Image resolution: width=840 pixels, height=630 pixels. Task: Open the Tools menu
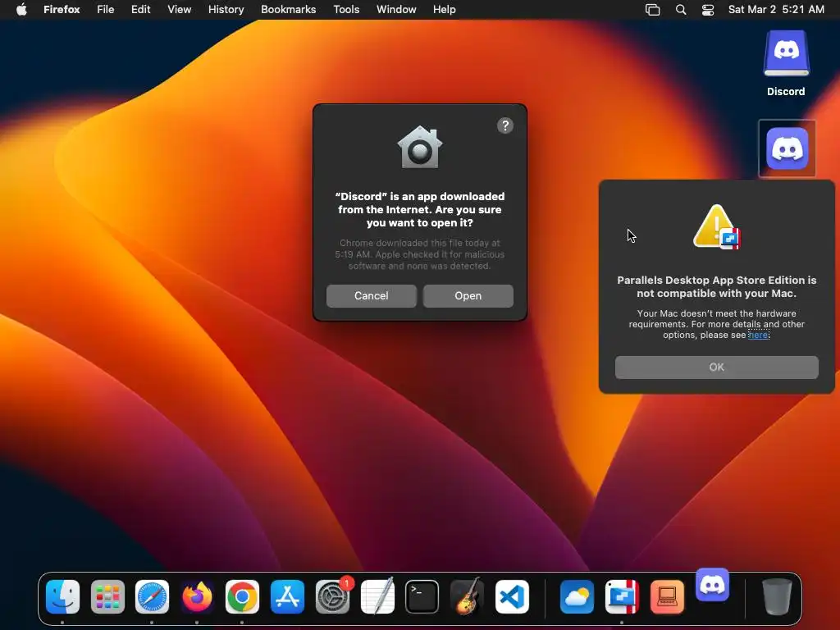pyautogui.click(x=346, y=9)
